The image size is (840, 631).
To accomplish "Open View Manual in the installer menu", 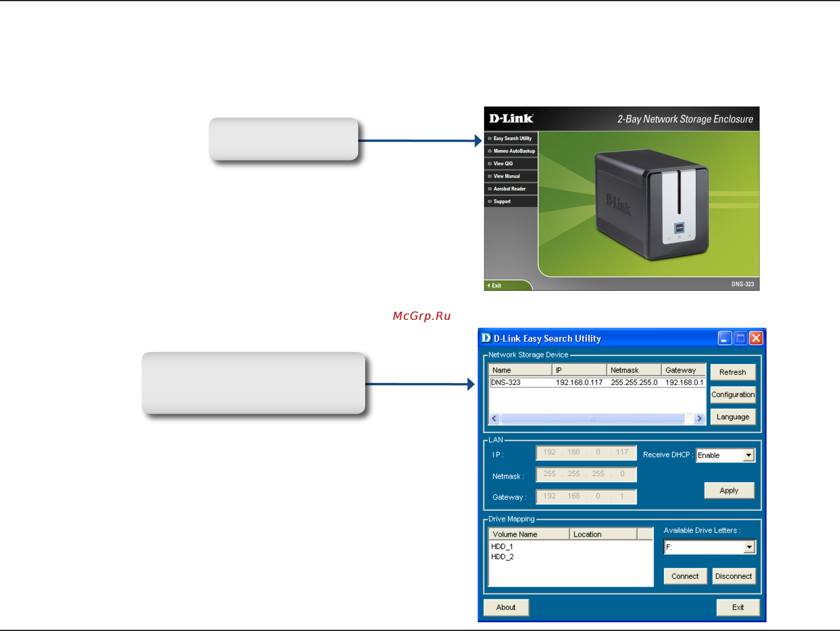I will click(x=511, y=176).
